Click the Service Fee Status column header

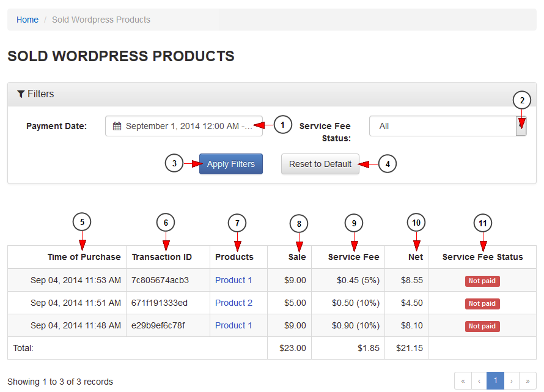tap(482, 257)
